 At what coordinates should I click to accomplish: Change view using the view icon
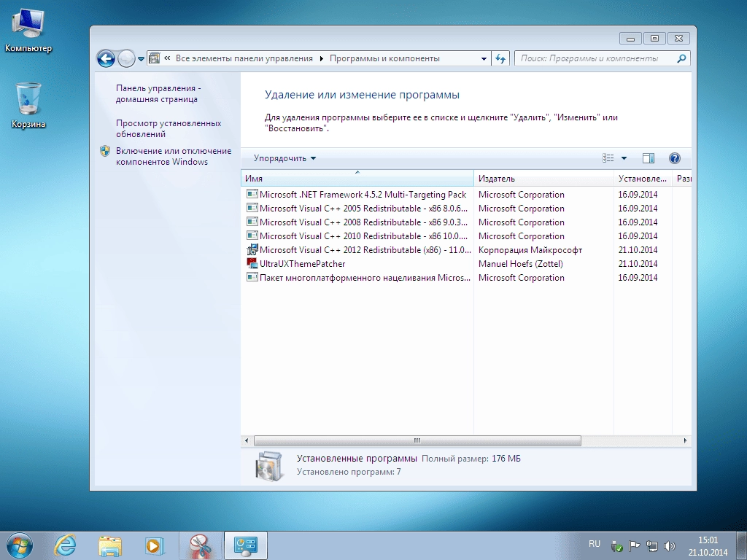tap(608, 158)
